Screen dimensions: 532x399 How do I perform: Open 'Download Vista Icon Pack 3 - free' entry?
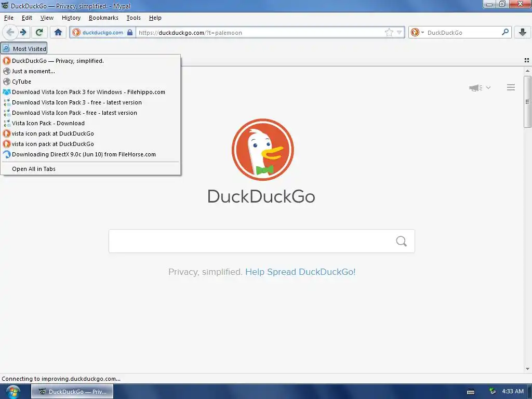pos(90,102)
